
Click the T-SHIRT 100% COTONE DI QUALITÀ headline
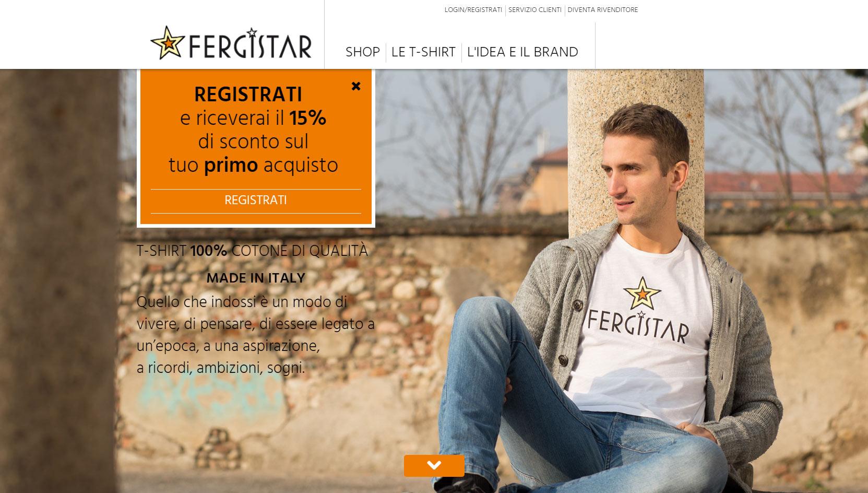pos(252,251)
